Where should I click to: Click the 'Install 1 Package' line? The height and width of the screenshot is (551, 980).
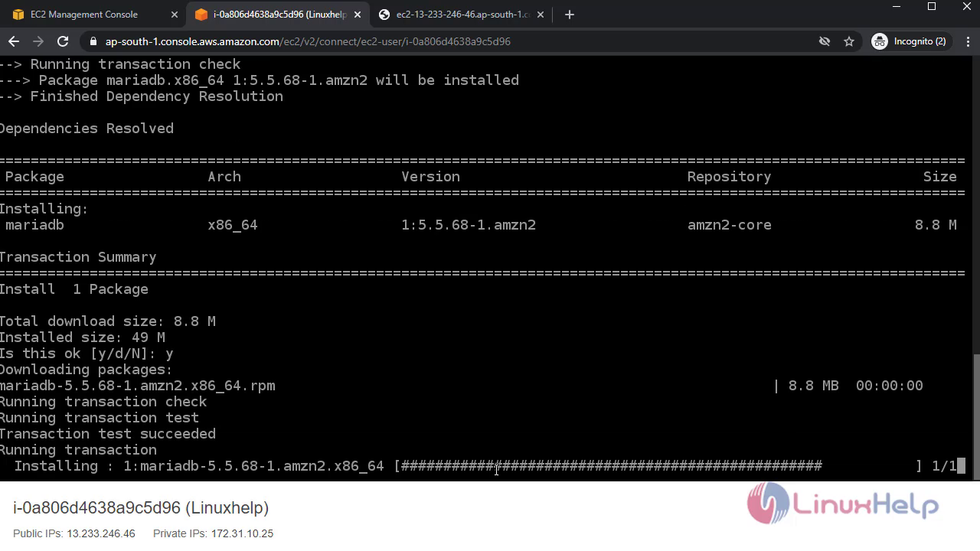tap(74, 289)
